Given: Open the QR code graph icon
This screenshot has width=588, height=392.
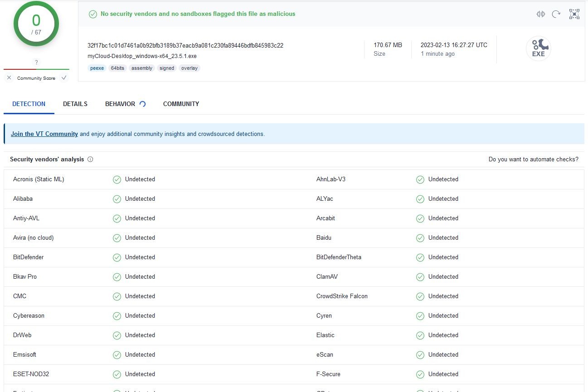Looking at the screenshot, I should [574, 14].
